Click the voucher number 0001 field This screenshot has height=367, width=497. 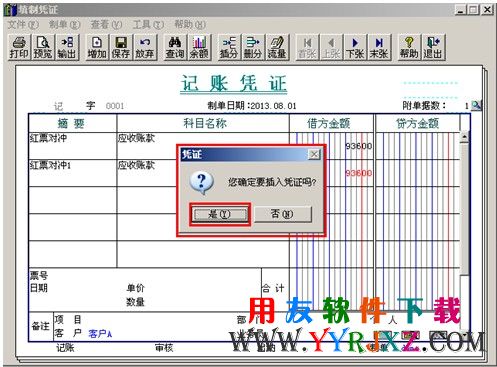click(115, 106)
